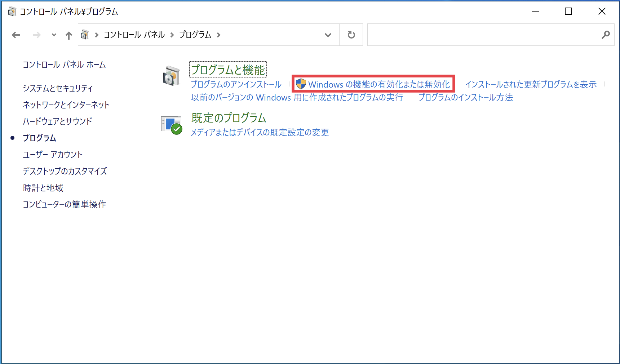The width and height of the screenshot is (620, 364).
Task: Open the address bar history dropdown
Action: 328,35
